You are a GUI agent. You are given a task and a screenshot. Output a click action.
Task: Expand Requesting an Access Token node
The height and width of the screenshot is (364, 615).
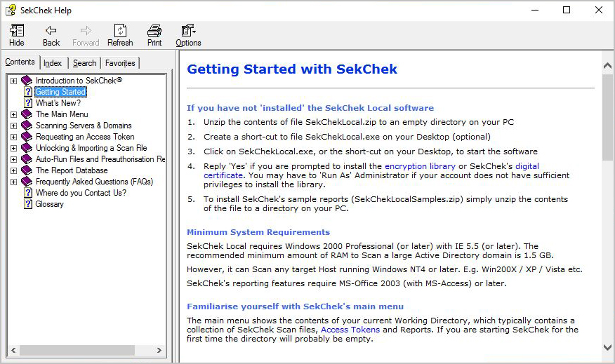click(x=14, y=137)
